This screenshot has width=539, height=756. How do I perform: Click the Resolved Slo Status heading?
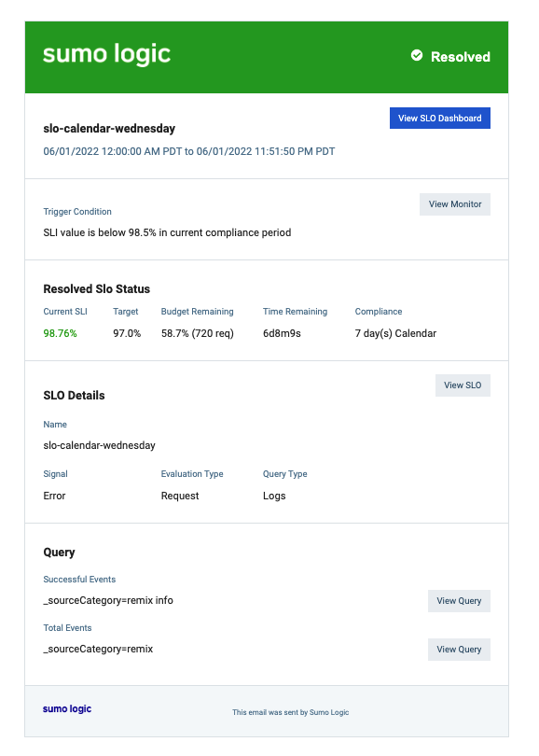click(x=96, y=288)
